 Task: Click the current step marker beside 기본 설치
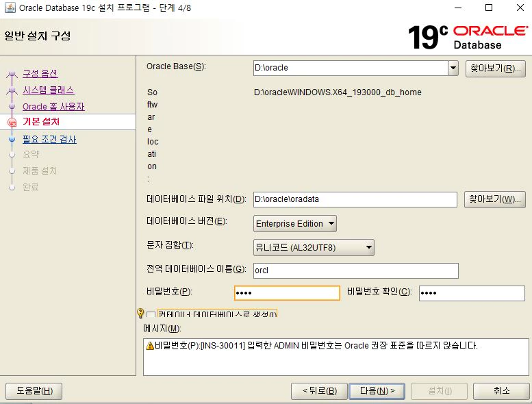tap(12, 122)
